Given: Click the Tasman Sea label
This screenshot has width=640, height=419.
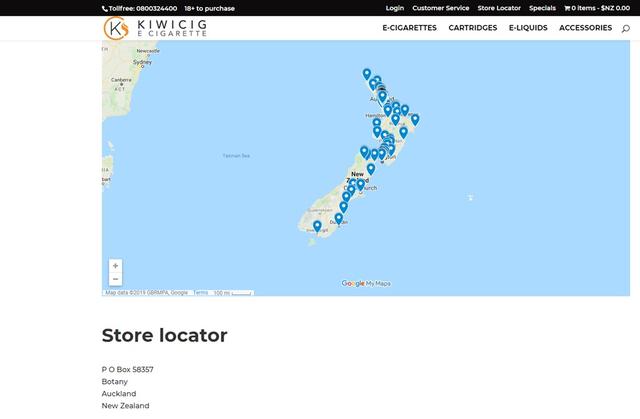Looking at the screenshot, I should coord(236,156).
